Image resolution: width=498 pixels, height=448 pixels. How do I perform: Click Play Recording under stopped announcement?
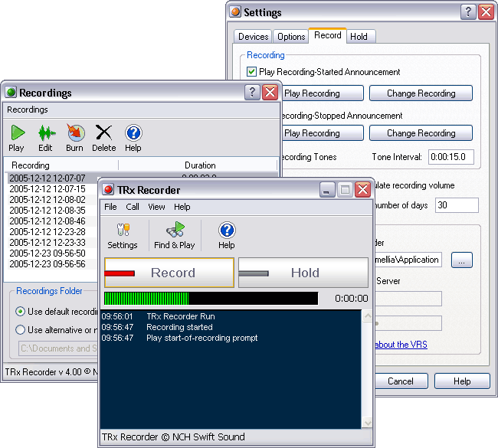(323, 133)
